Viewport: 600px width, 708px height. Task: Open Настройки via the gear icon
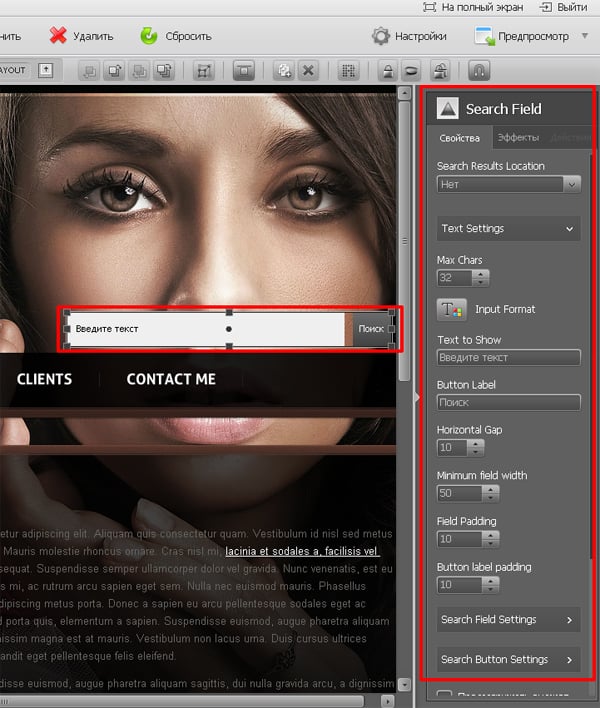pos(380,36)
